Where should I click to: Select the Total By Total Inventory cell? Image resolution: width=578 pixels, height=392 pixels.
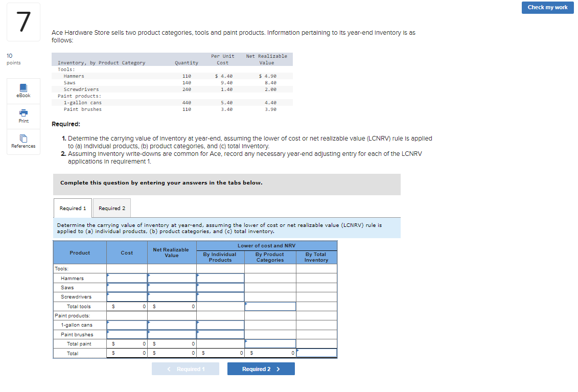(x=317, y=353)
